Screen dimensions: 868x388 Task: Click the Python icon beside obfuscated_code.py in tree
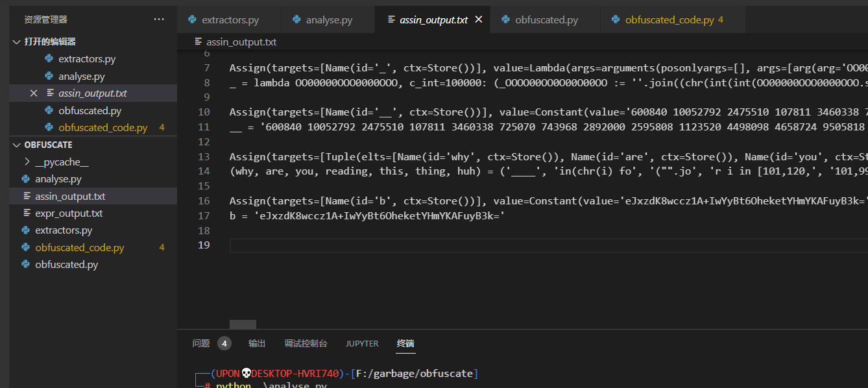tap(26, 247)
